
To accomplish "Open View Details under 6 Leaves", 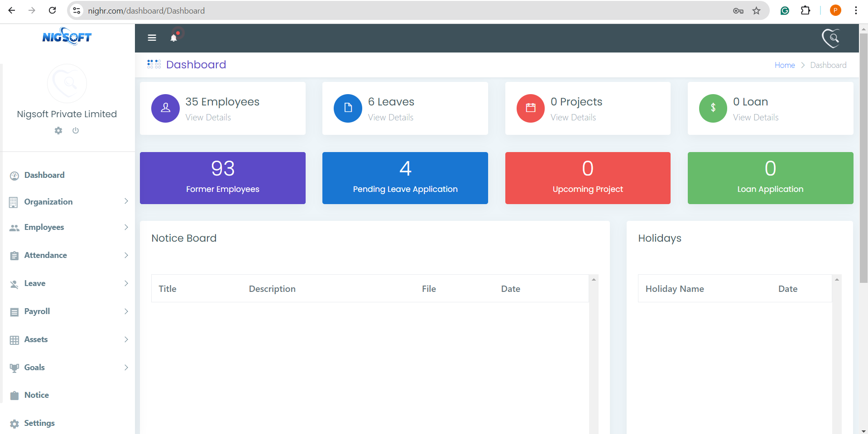I will tap(391, 117).
